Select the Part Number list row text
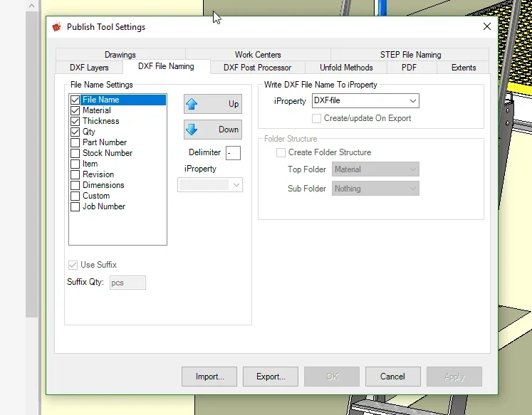The width and height of the screenshot is (532, 415). 105,142
